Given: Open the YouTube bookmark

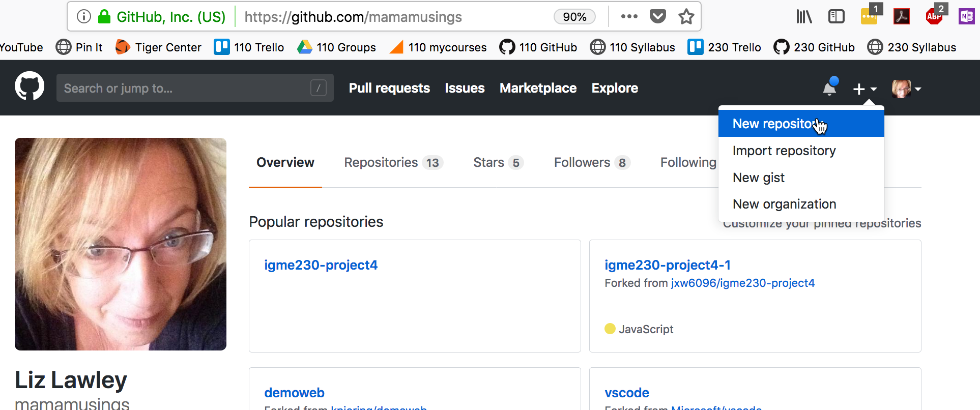Looking at the screenshot, I should click(21, 47).
